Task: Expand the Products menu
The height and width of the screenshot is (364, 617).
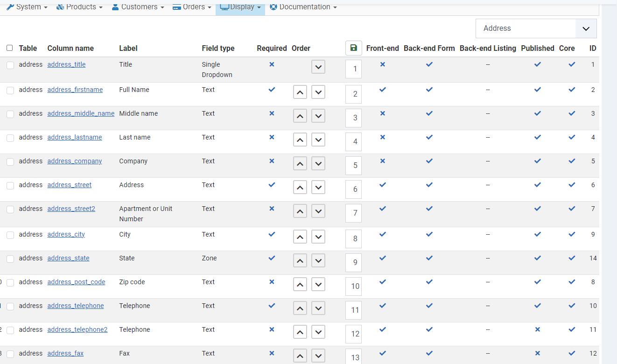Action: [x=79, y=7]
